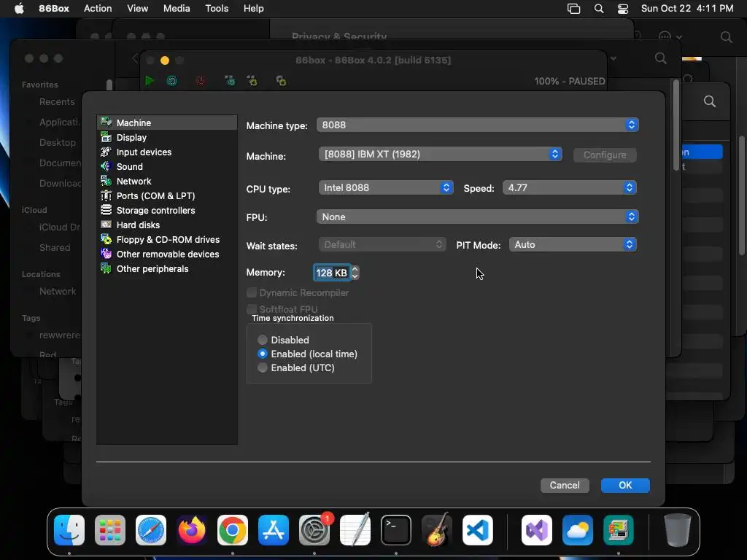Click the Memory field showing 128 KB
Image resolution: width=747 pixels, height=560 pixels.
tap(332, 273)
